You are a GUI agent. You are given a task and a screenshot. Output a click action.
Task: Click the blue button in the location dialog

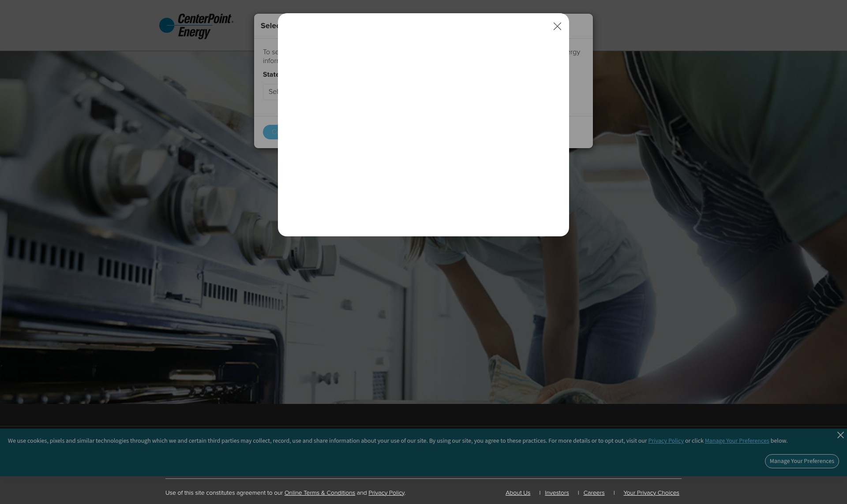(x=270, y=132)
